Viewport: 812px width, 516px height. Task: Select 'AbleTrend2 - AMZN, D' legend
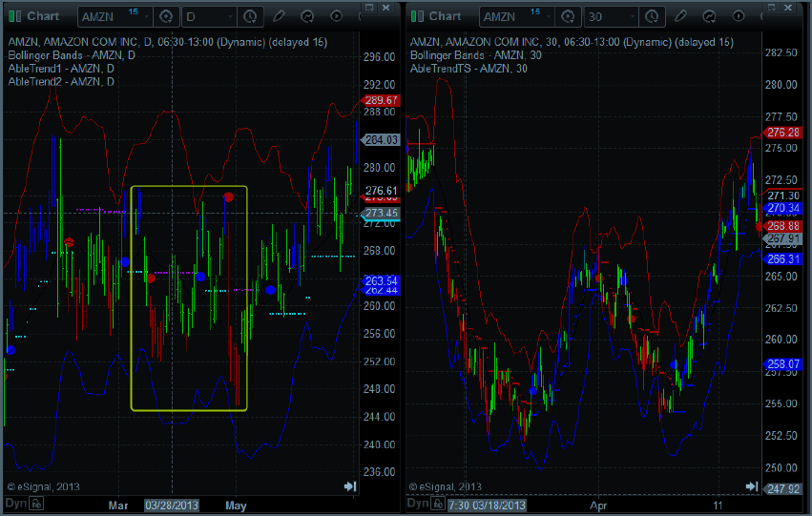tap(61, 81)
